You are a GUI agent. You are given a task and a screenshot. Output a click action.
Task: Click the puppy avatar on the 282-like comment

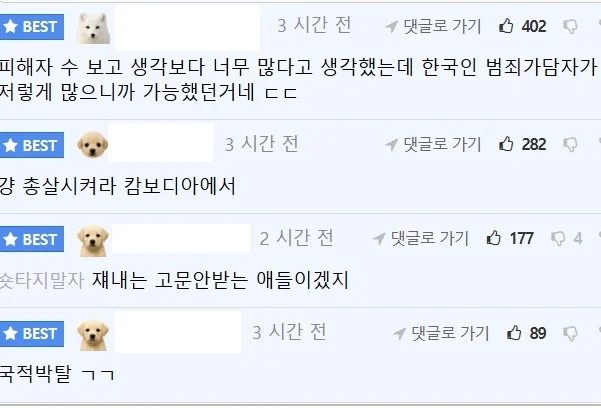92,145
